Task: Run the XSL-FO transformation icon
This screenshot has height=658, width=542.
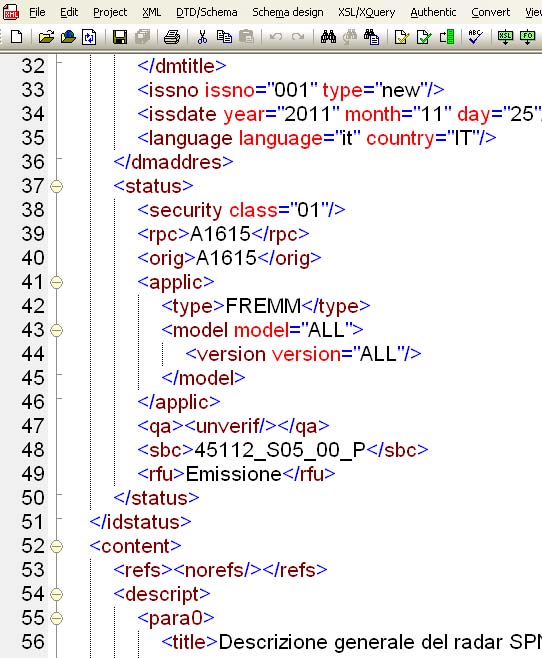Action: (528, 37)
